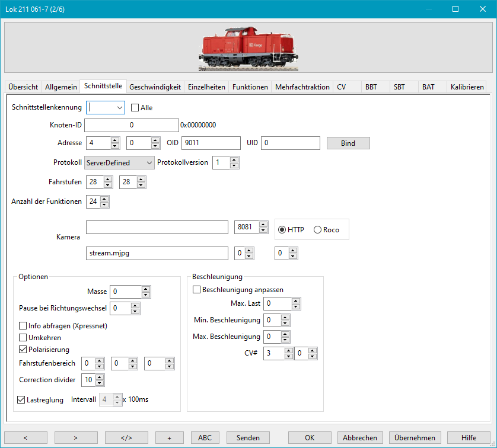The width and height of the screenshot is (497, 448).
Task: Open the Funktionen tab
Action: (x=250, y=87)
